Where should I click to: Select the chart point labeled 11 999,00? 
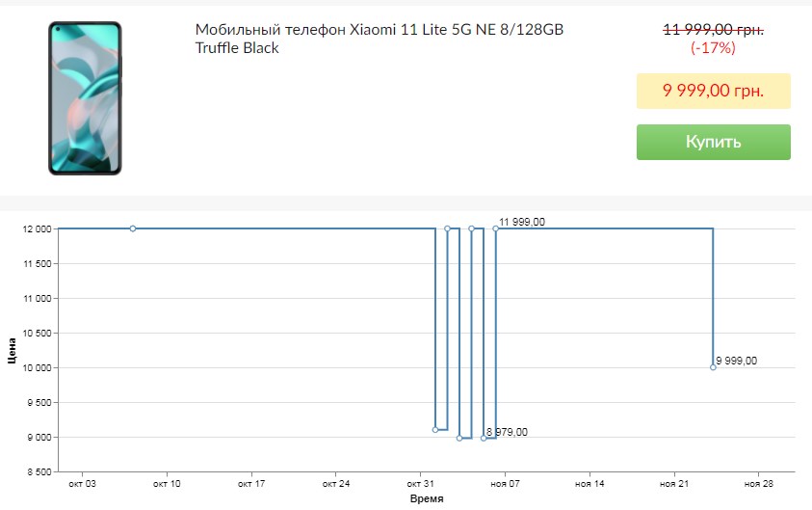[496, 228]
